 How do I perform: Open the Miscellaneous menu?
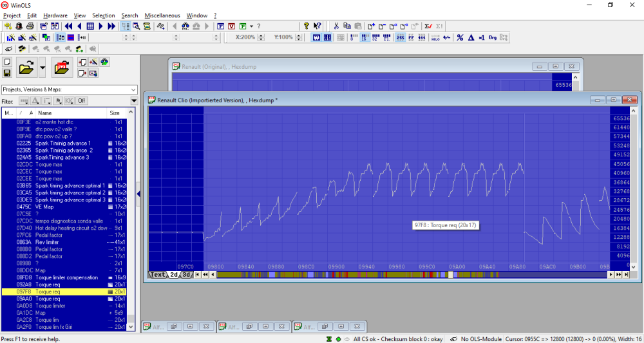click(162, 15)
